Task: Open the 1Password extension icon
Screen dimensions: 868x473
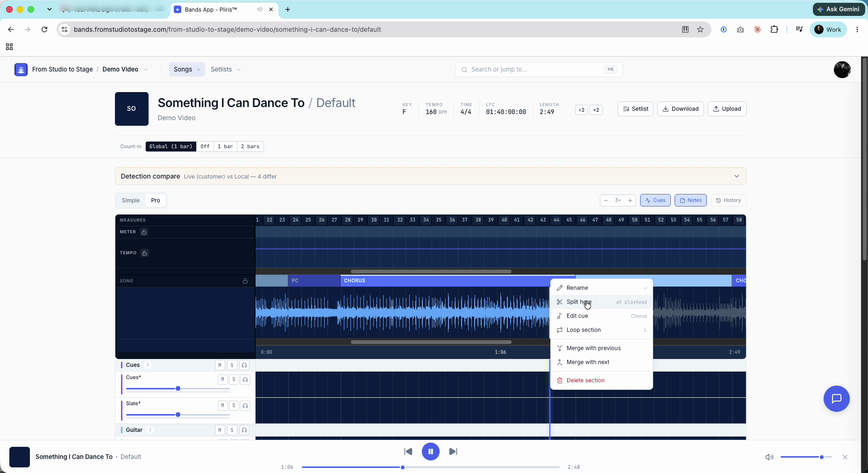Action: click(x=724, y=29)
